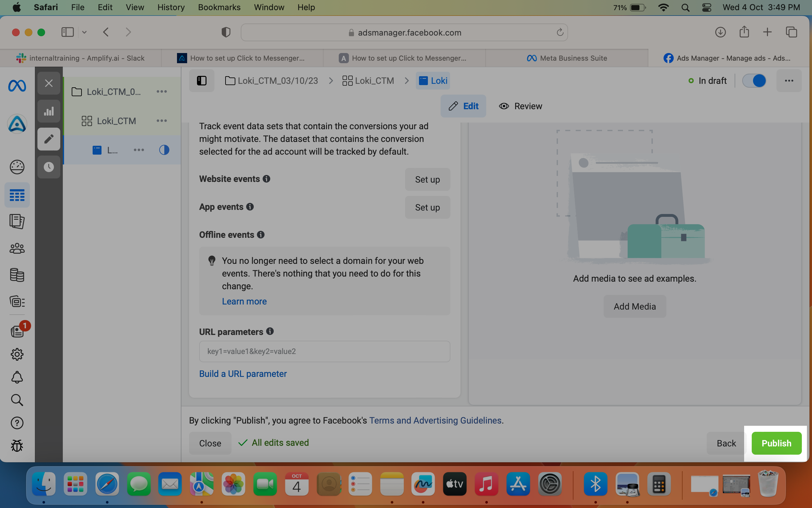Open Billing coins stack icon
This screenshot has height=508, width=812.
point(17,275)
